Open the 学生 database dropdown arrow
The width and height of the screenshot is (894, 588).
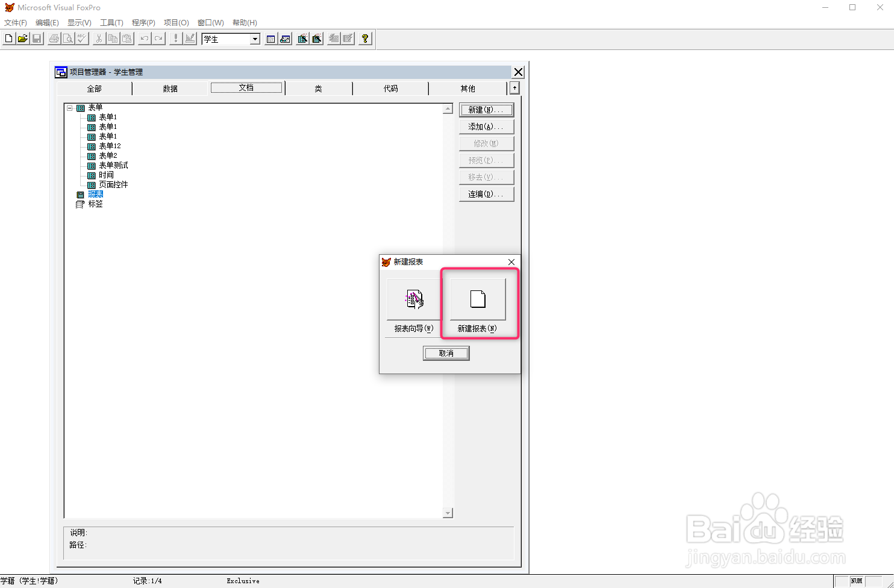click(255, 39)
